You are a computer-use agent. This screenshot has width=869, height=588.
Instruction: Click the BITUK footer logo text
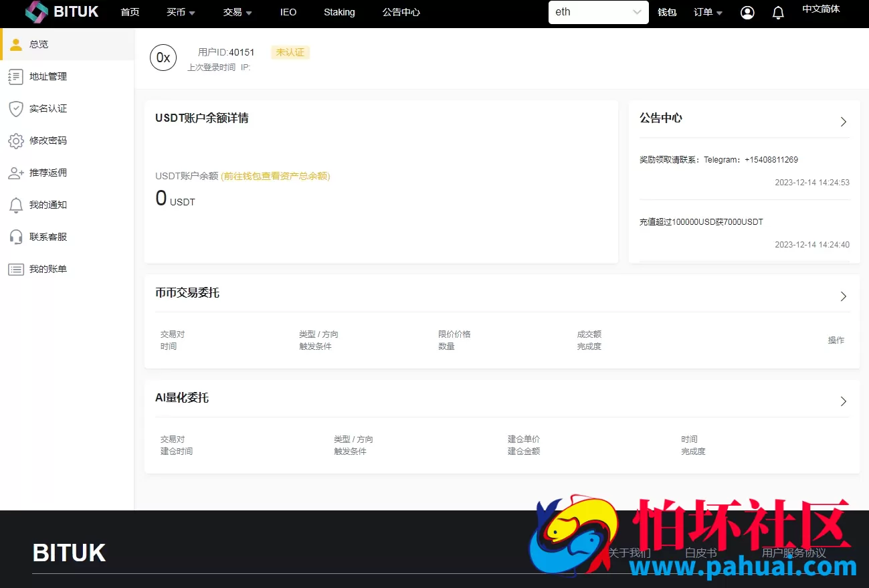pos(69,553)
